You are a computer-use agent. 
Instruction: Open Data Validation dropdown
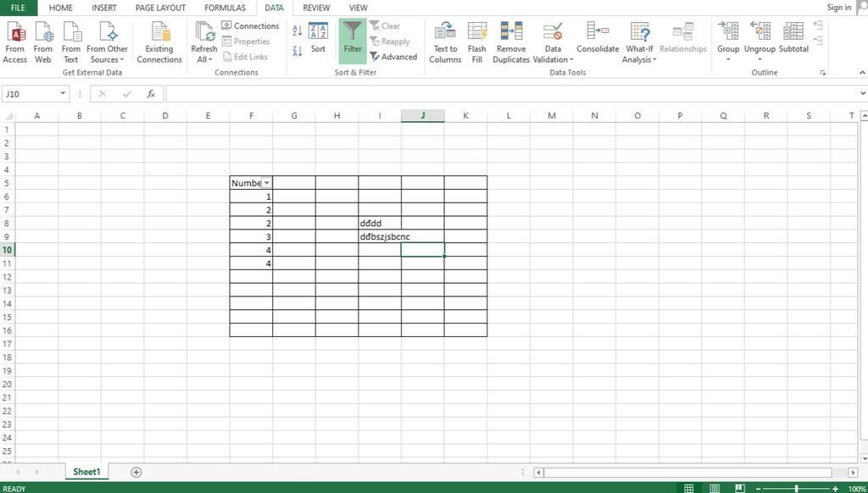coord(553,43)
